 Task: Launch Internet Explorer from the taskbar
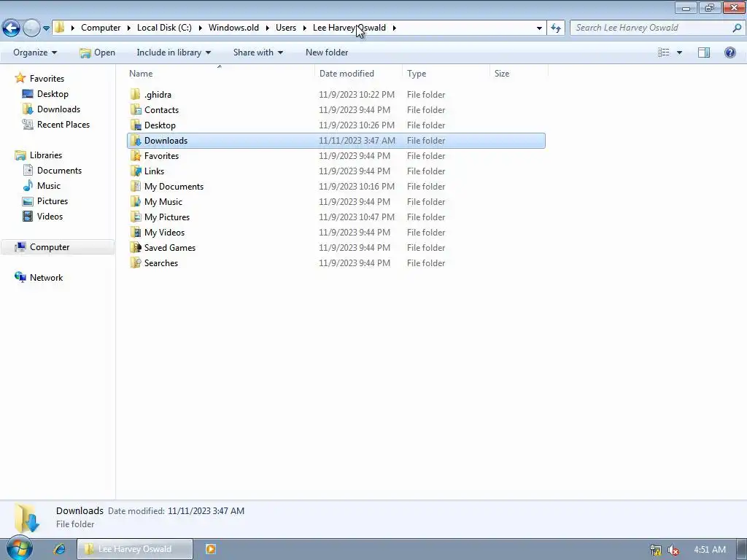[60, 549]
